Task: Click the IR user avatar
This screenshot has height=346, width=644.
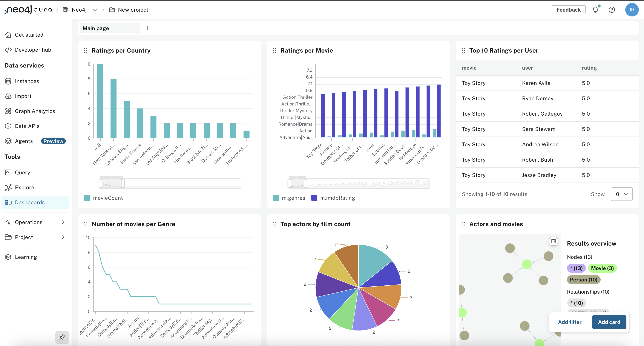Action: [632, 10]
